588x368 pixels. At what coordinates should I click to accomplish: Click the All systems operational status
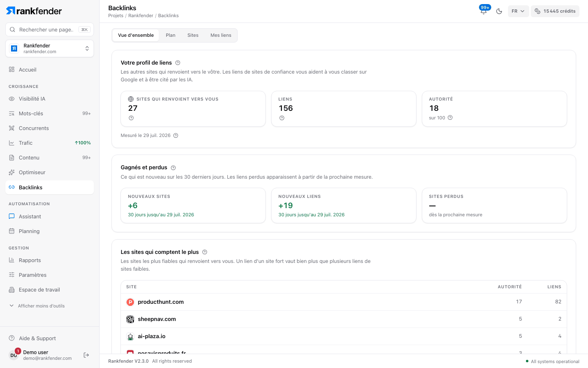[552, 361]
